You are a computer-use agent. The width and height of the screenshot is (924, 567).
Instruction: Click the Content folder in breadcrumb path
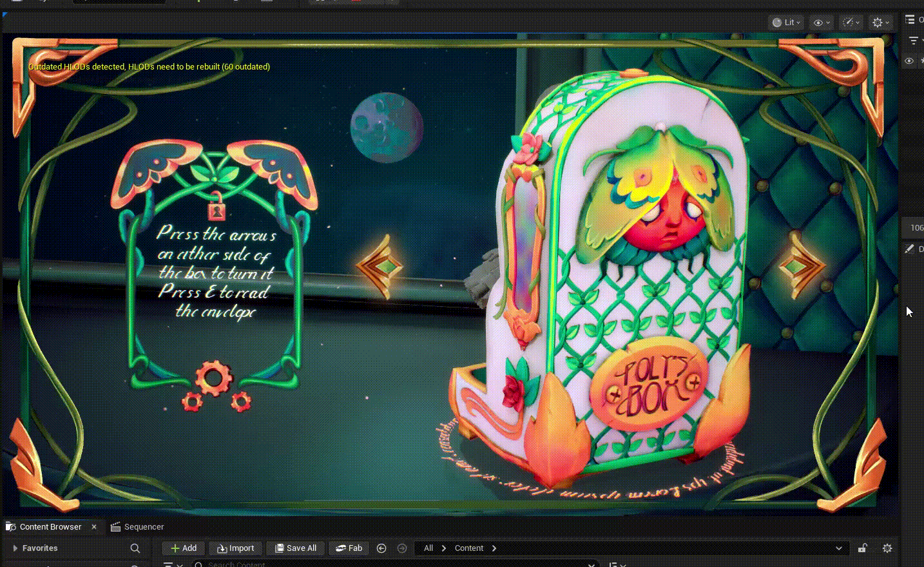[x=468, y=548]
